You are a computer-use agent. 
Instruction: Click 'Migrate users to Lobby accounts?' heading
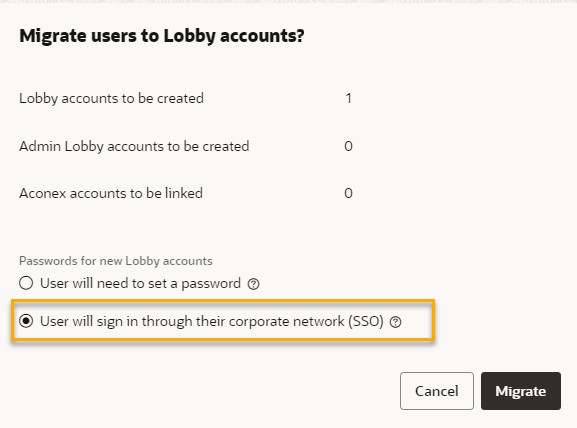pyautogui.click(x=162, y=36)
